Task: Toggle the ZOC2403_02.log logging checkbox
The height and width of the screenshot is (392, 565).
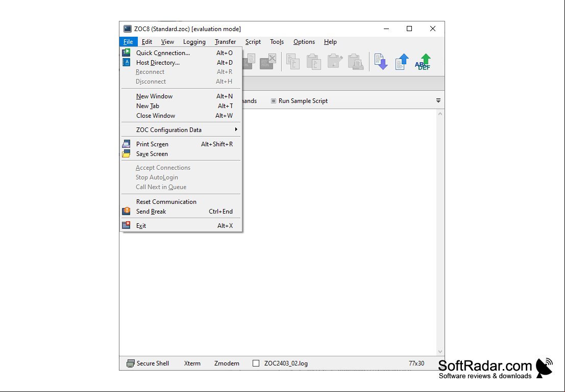Action: tap(256, 363)
